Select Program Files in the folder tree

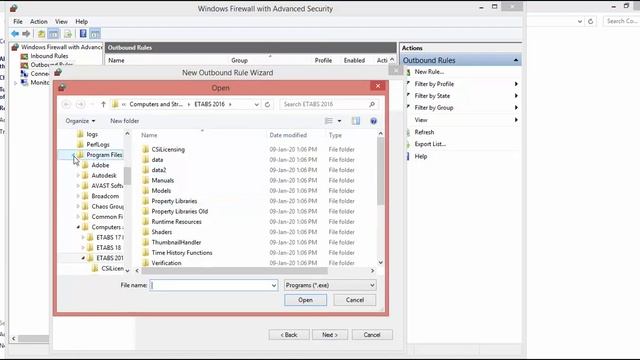[x=104, y=155]
